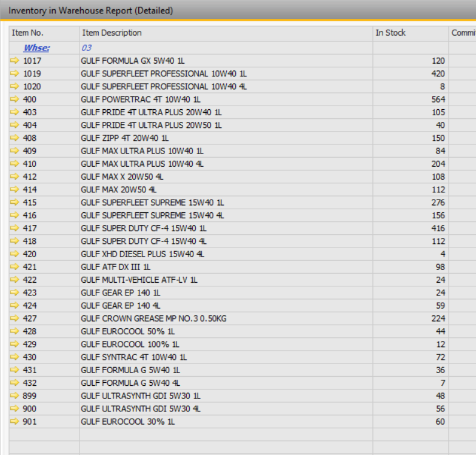Click the drill-down arrow for item 420

tap(15, 254)
